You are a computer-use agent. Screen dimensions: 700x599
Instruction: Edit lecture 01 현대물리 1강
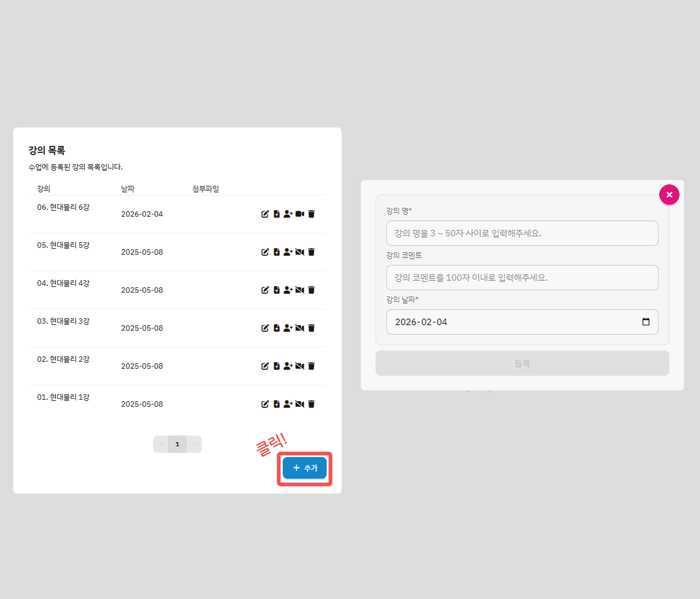(265, 404)
